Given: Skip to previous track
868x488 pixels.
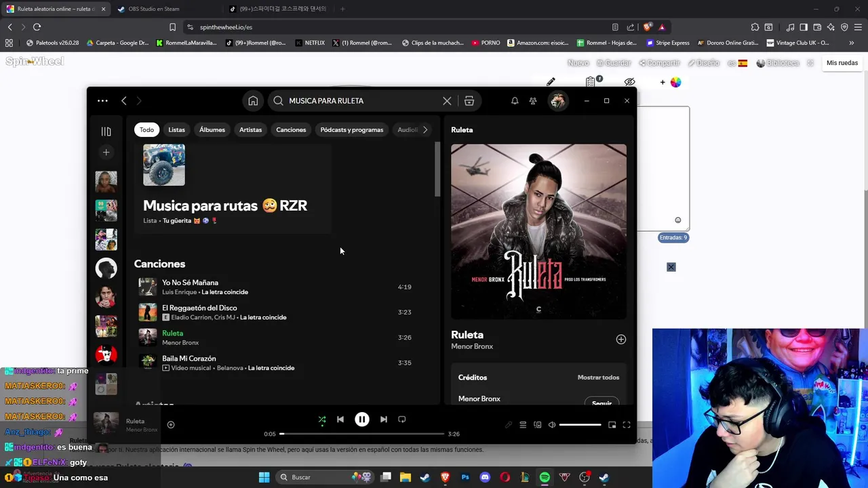Looking at the screenshot, I should click(x=340, y=420).
